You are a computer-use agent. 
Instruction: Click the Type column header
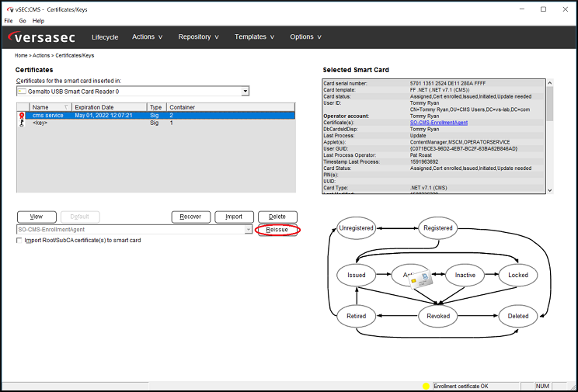point(157,107)
